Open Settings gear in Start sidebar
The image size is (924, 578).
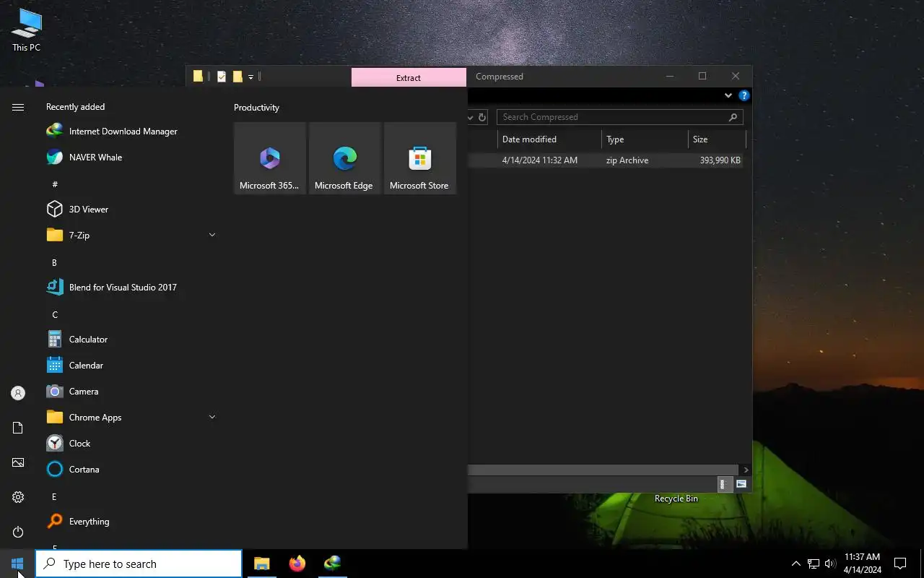click(x=18, y=497)
